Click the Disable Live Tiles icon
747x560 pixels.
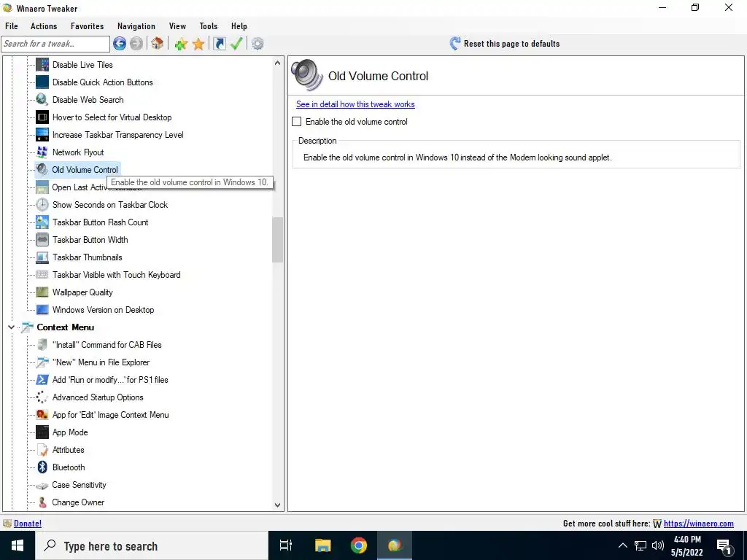tap(42, 65)
